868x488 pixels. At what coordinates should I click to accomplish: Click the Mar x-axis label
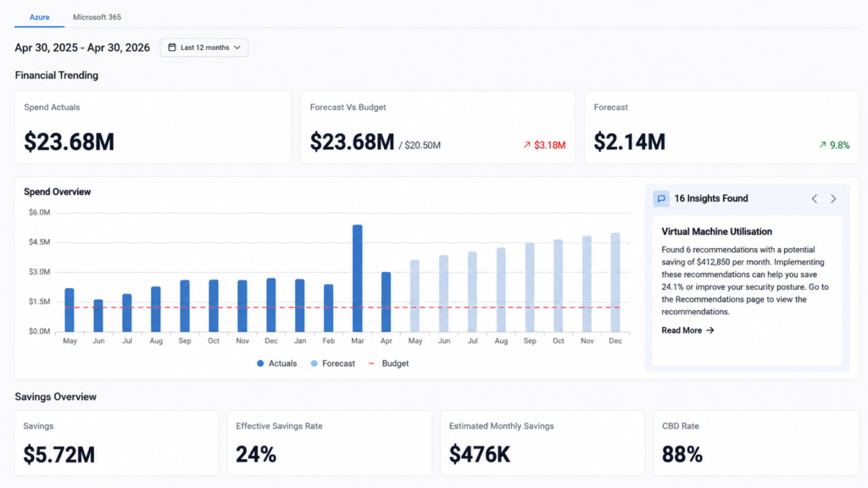pyautogui.click(x=358, y=341)
